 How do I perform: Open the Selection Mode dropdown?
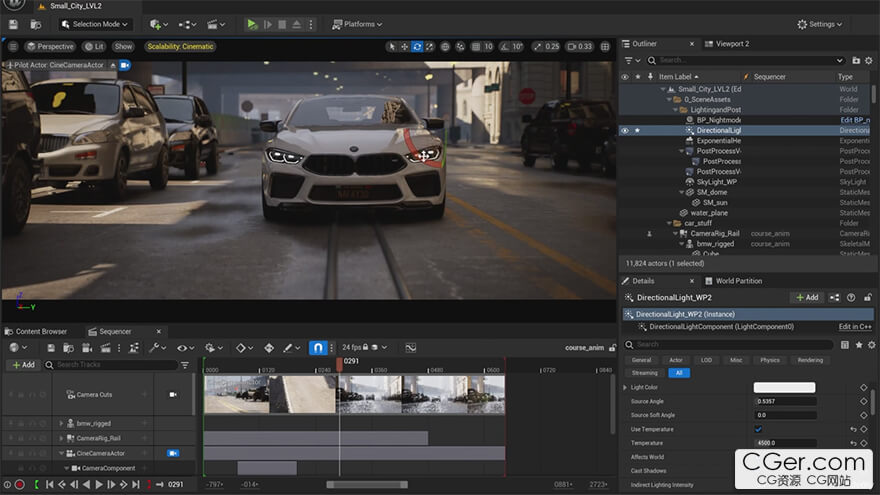[95, 24]
